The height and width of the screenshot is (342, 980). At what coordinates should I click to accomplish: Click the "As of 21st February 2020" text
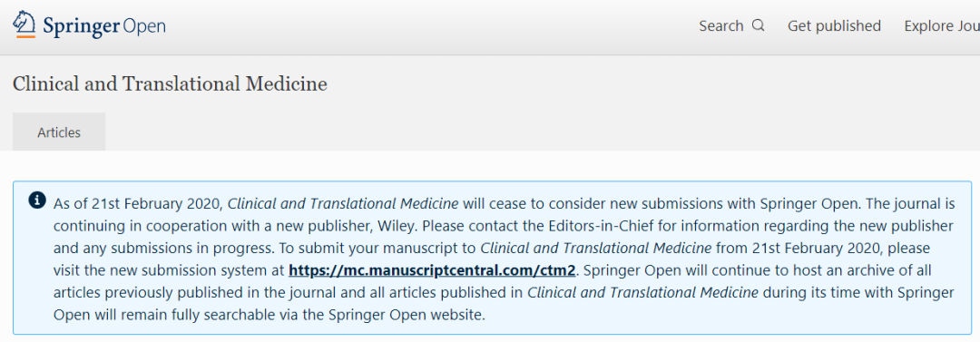(139, 203)
